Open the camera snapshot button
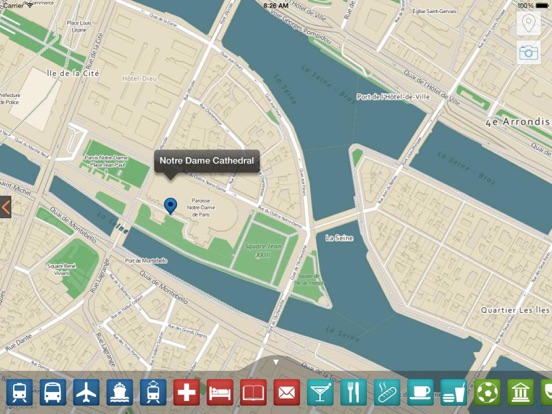This screenshot has width=552, height=414. (529, 52)
